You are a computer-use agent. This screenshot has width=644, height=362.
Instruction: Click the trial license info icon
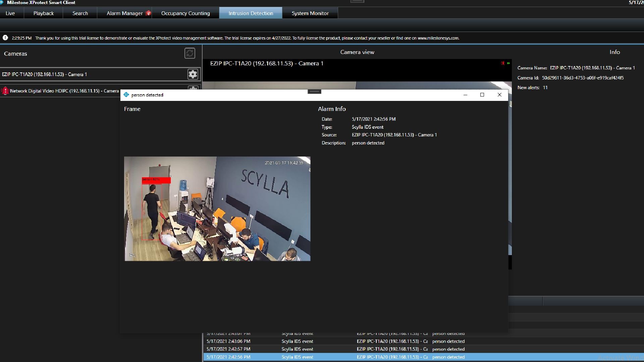pyautogui.click(x=5, y=38)
